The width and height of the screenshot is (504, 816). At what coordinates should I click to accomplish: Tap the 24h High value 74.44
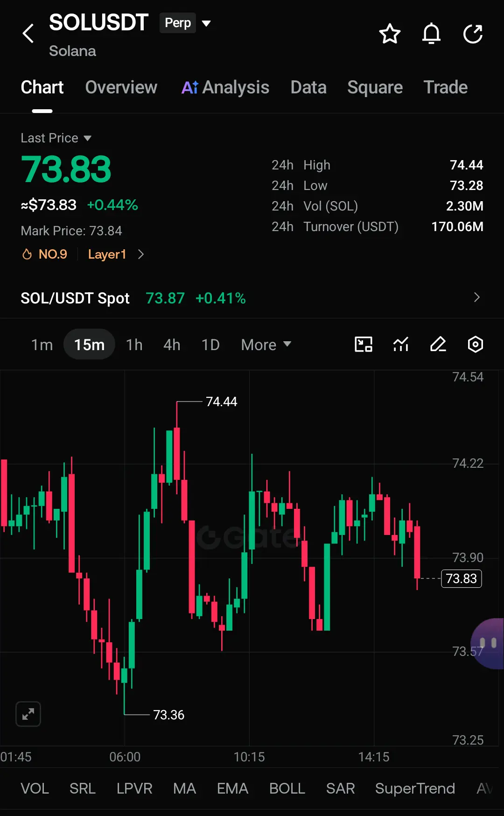467,165
